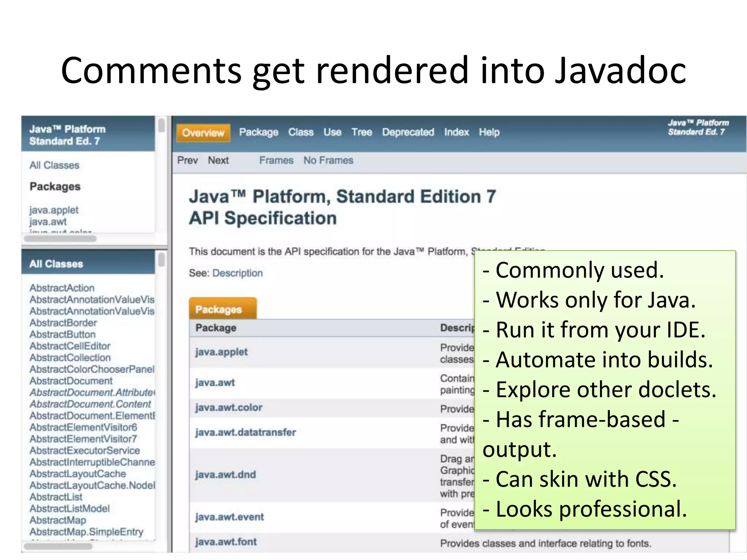Screen dimensions: 747x560
Task: Open the AbstractDocument class
Action: coord(71,381)
